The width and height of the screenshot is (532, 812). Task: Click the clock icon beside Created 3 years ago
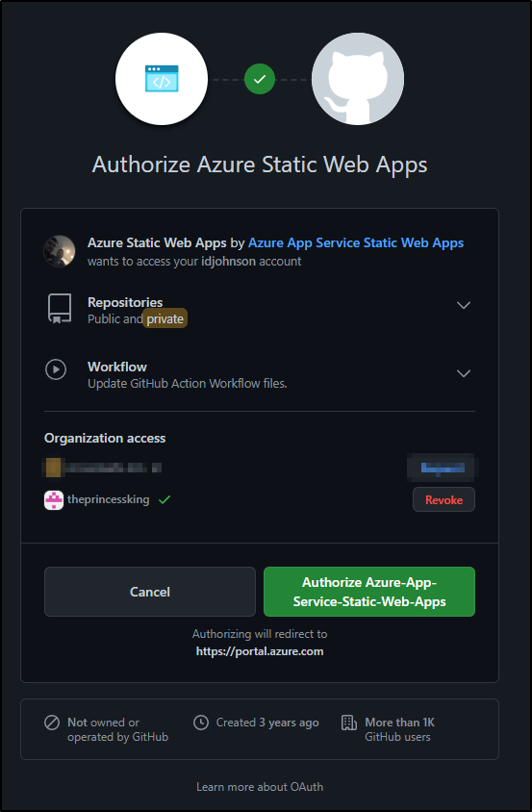[x=201, y=723]
